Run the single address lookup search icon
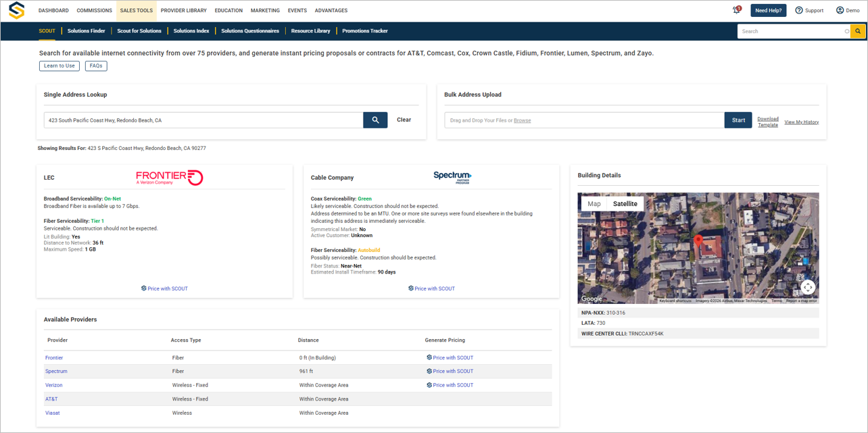Image resolution: width=868 pixels, height=433 pixels. (x=375, y=120)
